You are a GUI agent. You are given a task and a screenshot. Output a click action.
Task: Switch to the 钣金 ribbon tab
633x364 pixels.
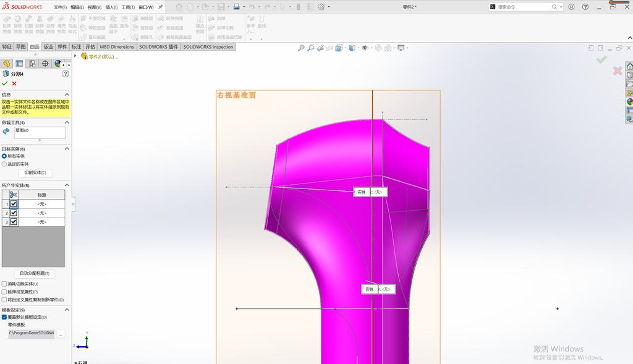48,47
